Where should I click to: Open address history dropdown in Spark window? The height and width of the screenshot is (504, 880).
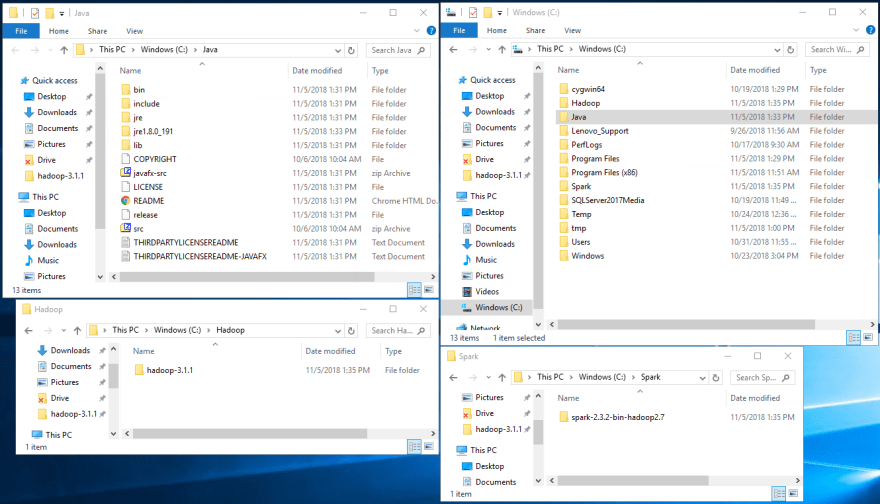[x=703, y=378]
